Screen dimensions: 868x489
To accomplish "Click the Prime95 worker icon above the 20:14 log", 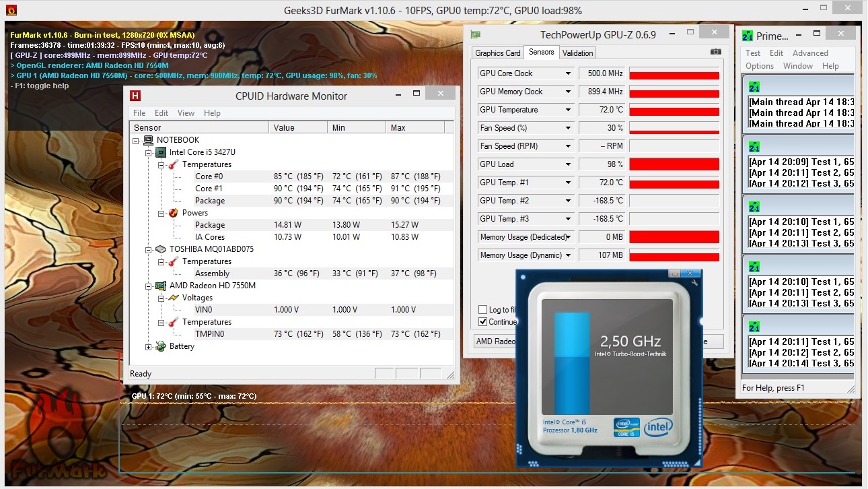I will (754, 327).
